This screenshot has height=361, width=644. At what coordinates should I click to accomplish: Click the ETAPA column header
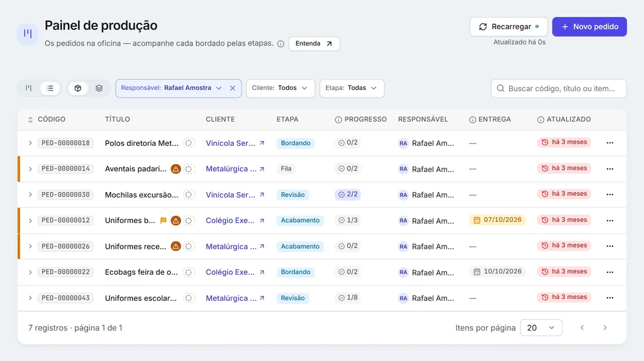[287, 120]
